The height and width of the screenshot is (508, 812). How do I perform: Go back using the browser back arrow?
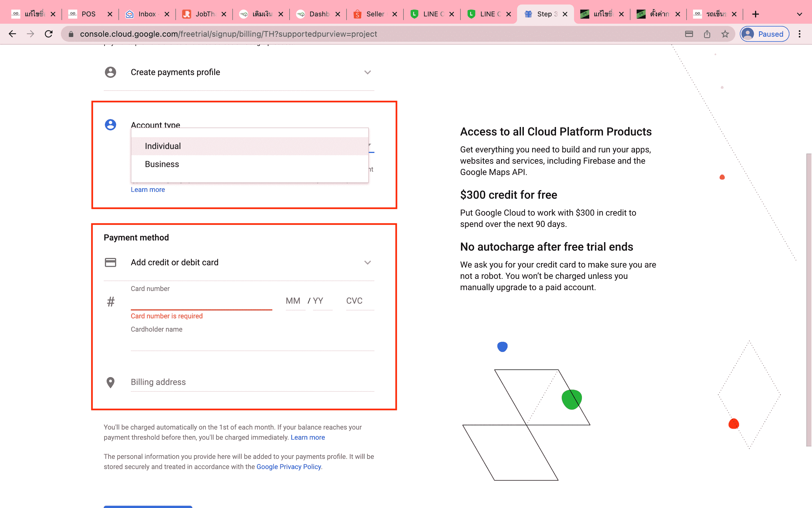[x=12, y=34]
